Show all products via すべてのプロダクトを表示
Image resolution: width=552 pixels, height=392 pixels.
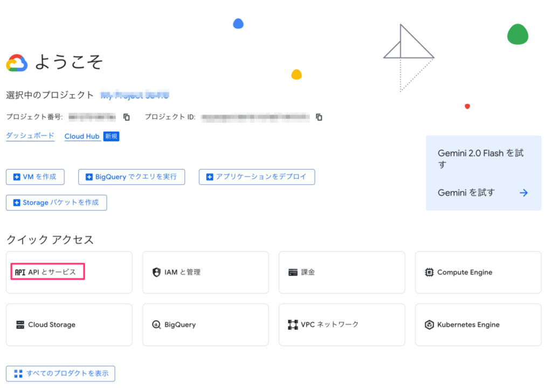pos(60,374)
